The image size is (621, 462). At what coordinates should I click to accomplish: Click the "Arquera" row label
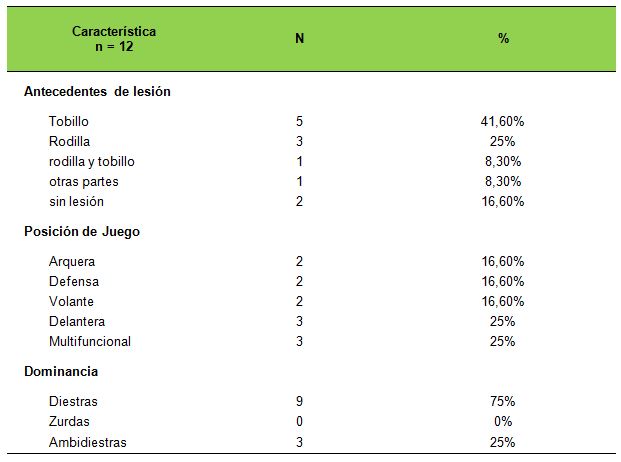72,261
